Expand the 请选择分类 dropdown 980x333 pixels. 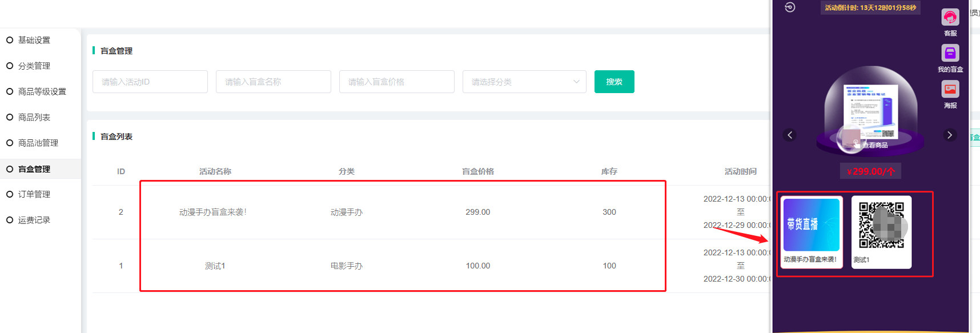(524, 82)
